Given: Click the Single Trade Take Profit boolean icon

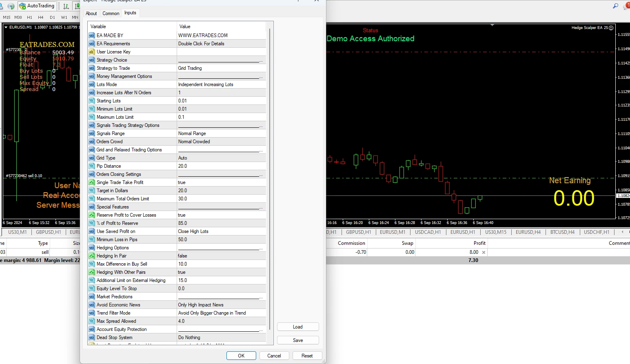Looking at the screenshot, I should pos(91,182).
